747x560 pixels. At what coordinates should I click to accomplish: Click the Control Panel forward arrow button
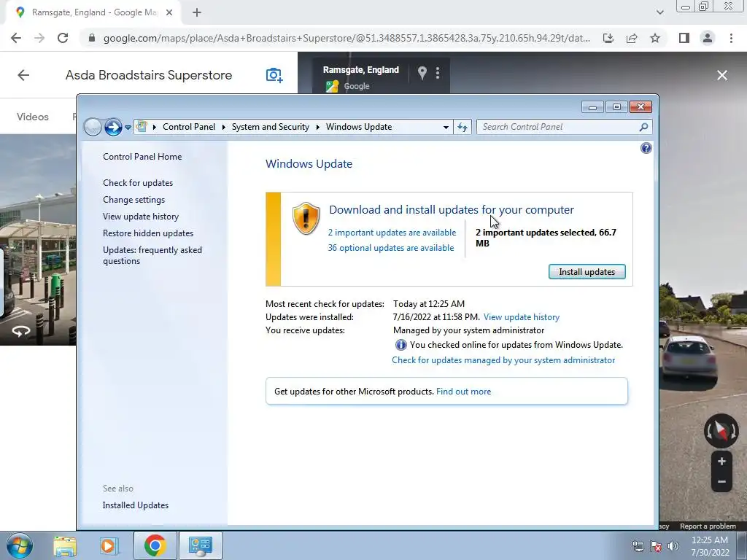[x=113, y=127]
